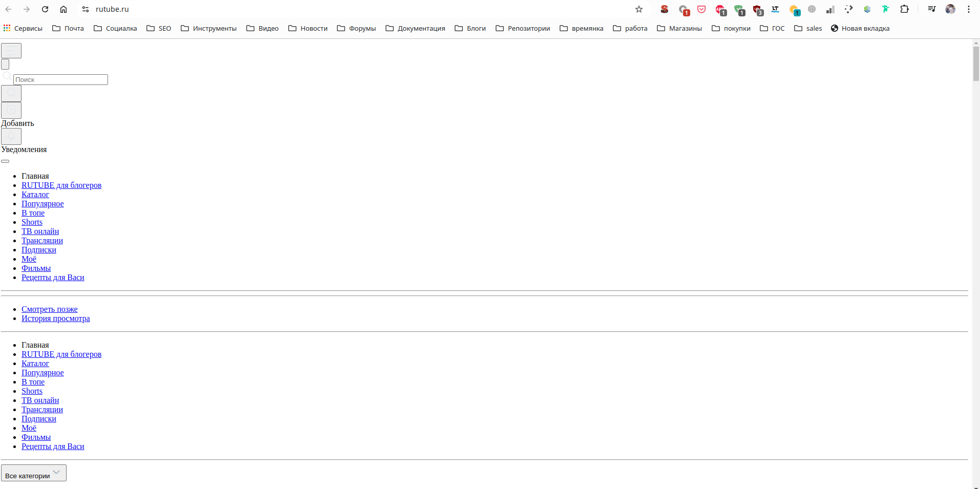
Task: Open the История просмотра link
Action: [56, 318]
